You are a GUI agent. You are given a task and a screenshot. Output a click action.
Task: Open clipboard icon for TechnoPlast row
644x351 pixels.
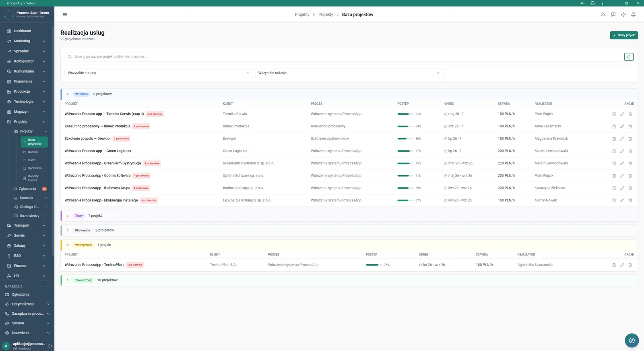[x=614, y=265]
